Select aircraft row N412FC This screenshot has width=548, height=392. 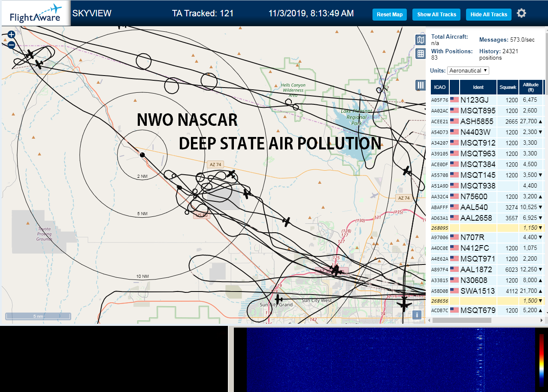pyautogui.click(x=487, y=248)
